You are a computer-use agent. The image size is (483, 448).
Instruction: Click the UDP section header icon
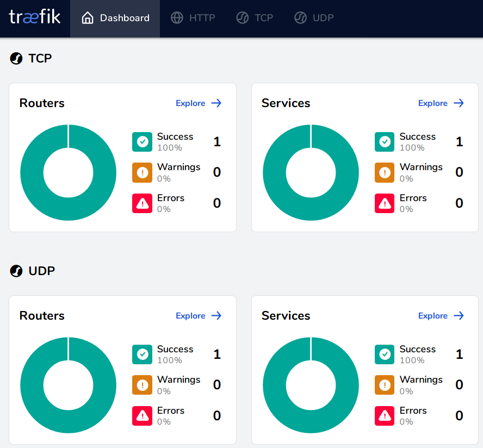[x=16, y=271]
